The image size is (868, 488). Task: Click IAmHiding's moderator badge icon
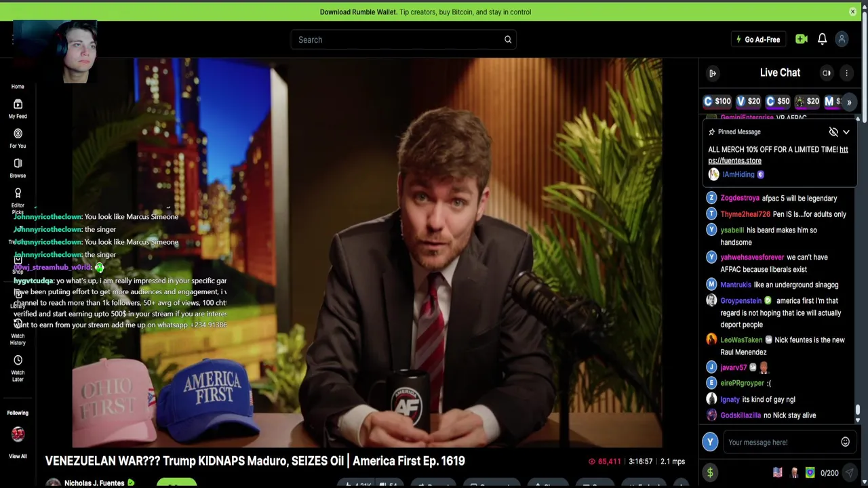click(x=760, y=175)
